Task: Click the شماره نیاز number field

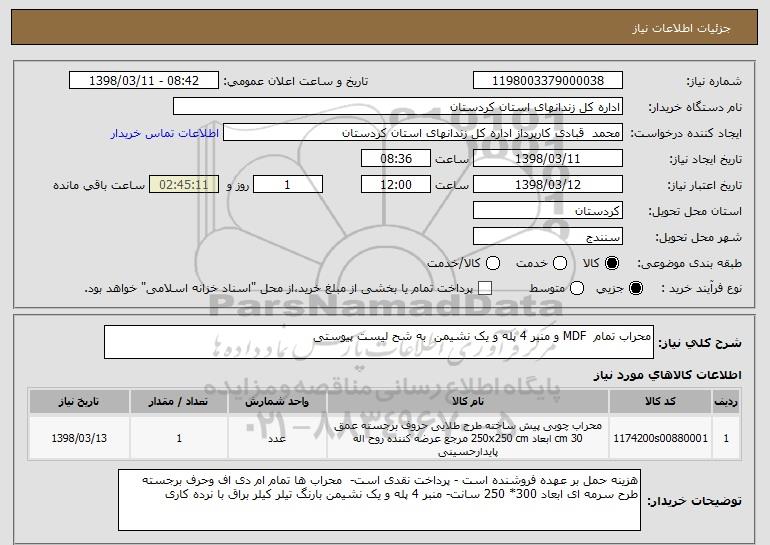Action: (548, 81)
